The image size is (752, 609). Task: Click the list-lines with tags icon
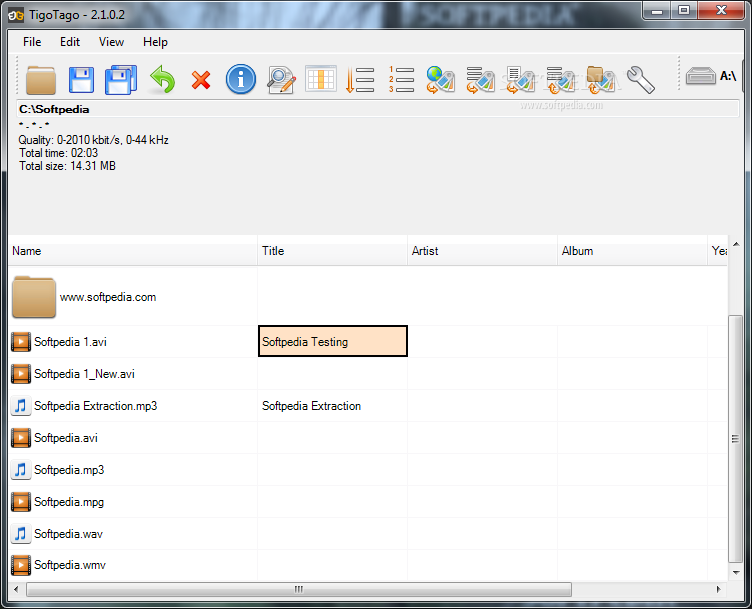click(x=481, y=80)
